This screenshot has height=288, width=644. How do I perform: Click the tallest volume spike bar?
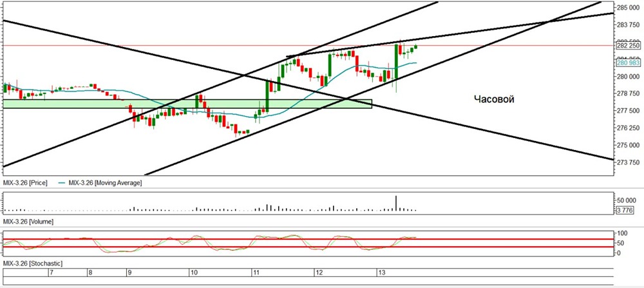(x=396, y=204)
